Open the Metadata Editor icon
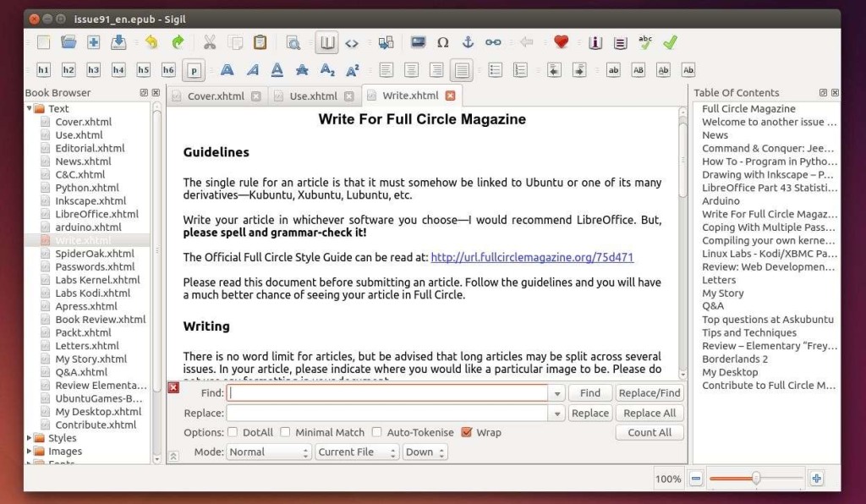 pyautogui.click(x=595, y=42)
